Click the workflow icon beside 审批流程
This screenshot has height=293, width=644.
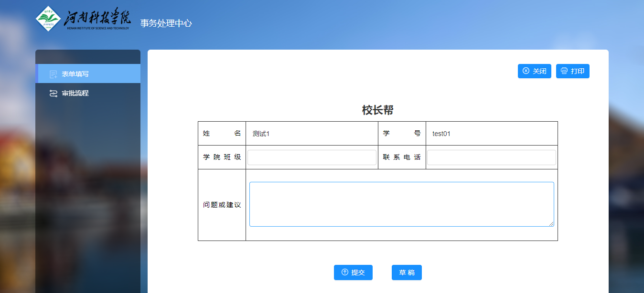point(54,93)
